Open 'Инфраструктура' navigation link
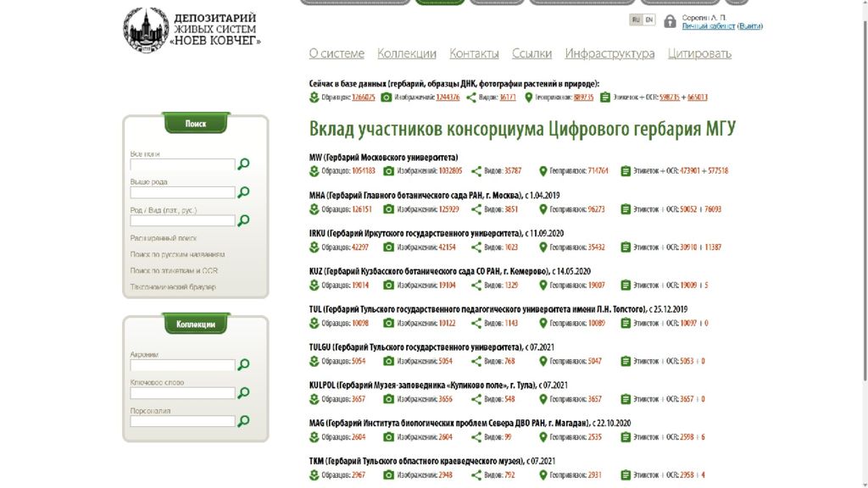This screenshot has width=868, height=488. pyautogui.click(x=609, y=53)
